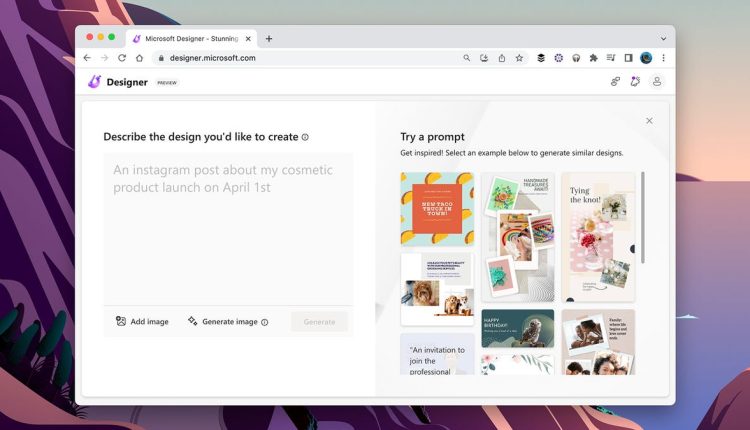Reload the designer.microsoft.com page
The image size is (750, 430).
click(x=121, y=58)
